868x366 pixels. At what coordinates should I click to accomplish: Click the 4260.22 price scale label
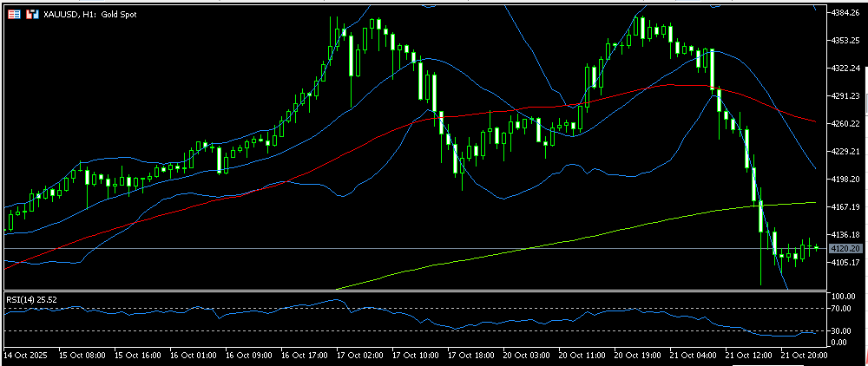(845, 123)
